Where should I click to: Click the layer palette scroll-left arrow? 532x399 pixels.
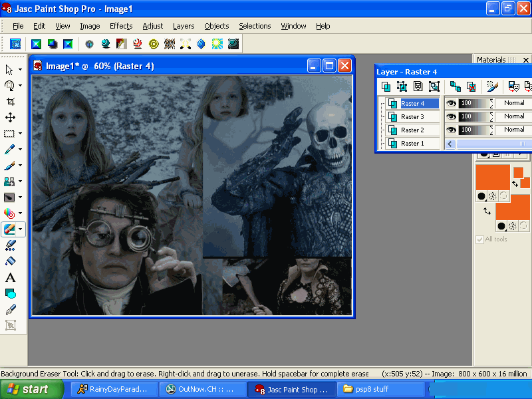coord(450,144)
